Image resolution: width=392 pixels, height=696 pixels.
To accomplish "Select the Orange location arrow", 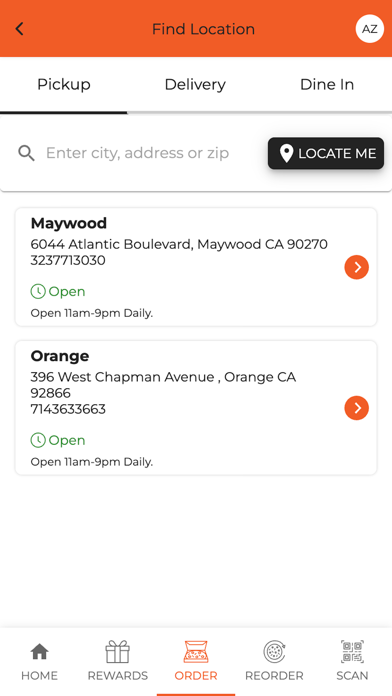I will click(356, 407).
